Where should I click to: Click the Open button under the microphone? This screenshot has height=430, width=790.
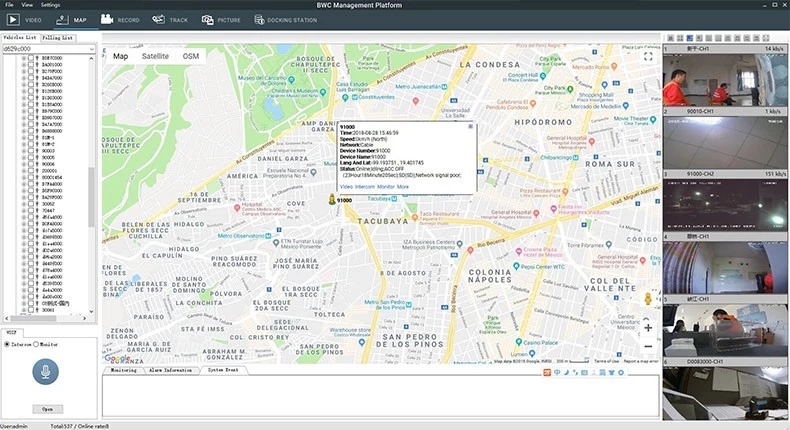pyautogui.click(x=47, y=409)
